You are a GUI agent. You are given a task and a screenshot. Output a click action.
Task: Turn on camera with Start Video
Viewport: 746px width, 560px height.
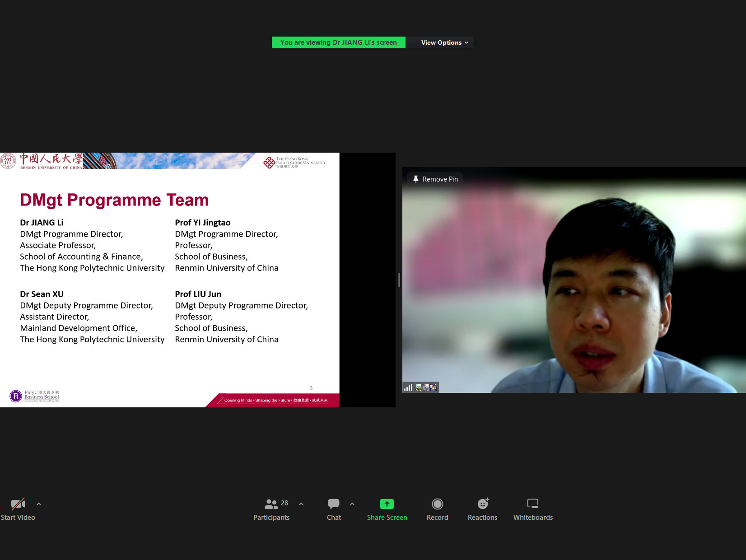tap(18, 509)
